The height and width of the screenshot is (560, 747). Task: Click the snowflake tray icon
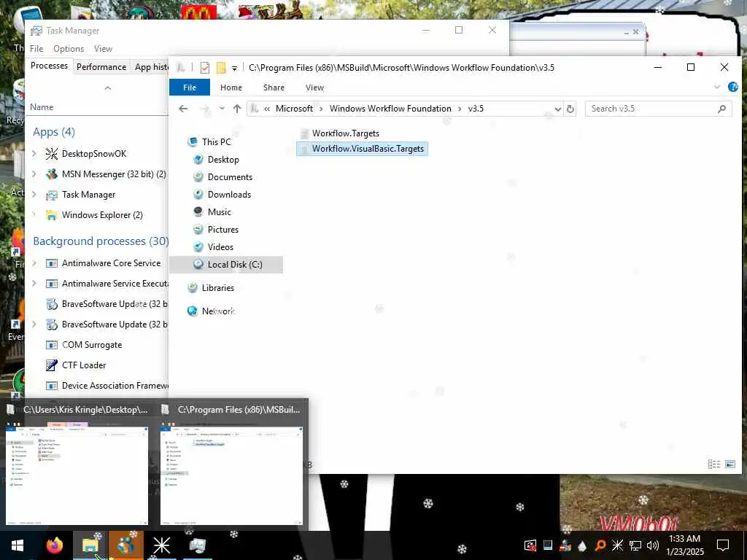[618, 545]
